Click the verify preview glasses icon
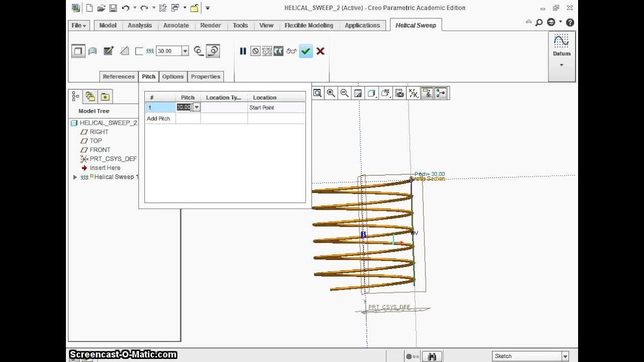Screen dimensions: 644x362 click(291, 51)
